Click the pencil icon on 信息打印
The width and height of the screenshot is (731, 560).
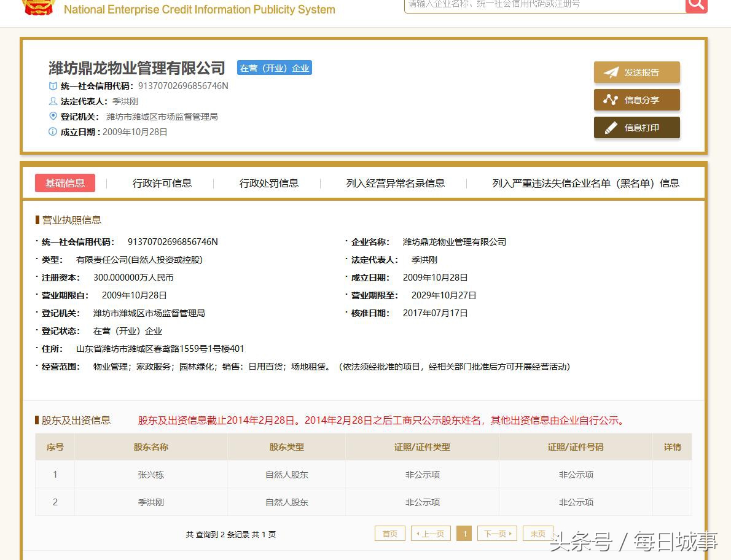(x=611, y=127)
